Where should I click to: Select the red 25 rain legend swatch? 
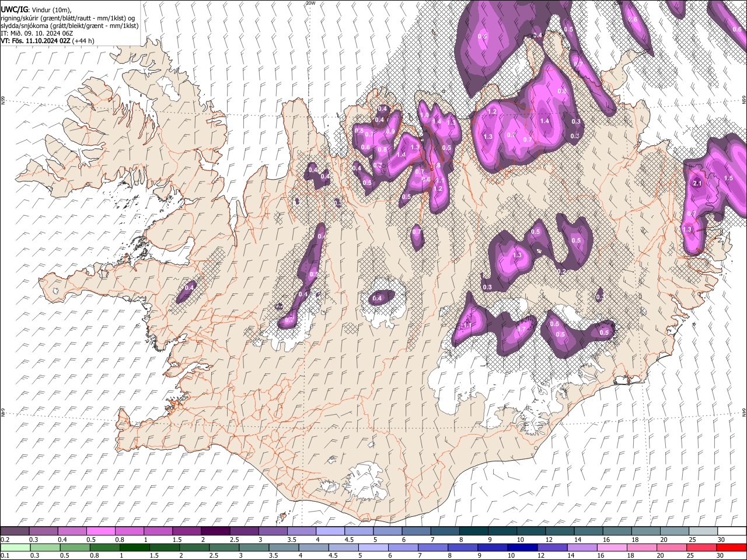701,547
